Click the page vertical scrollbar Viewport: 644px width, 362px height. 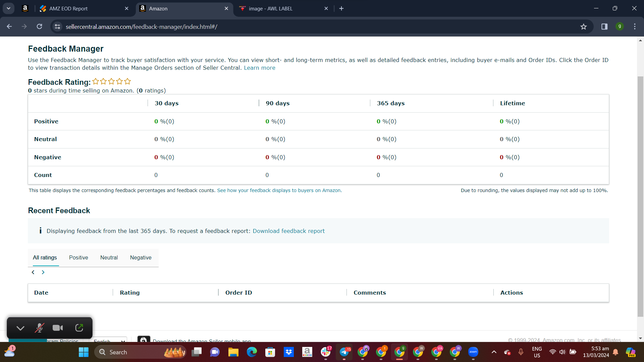(640, 196)
